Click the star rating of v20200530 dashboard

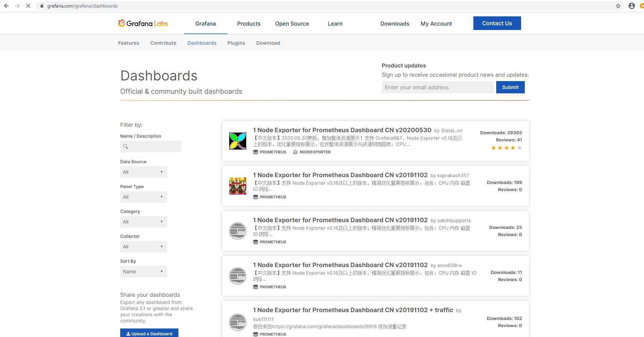point(506,148)
